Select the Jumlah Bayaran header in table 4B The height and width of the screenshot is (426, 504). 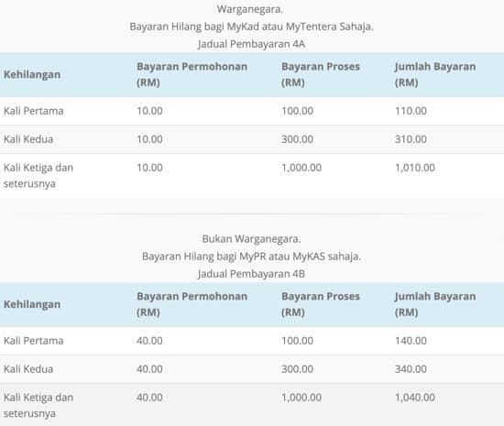coord(435,304)
